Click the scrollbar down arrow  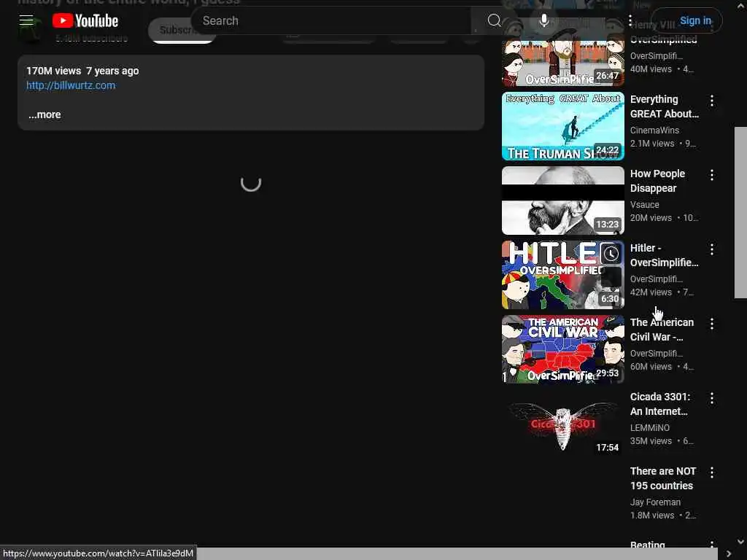pyautogui.click(x=740, y=542)
